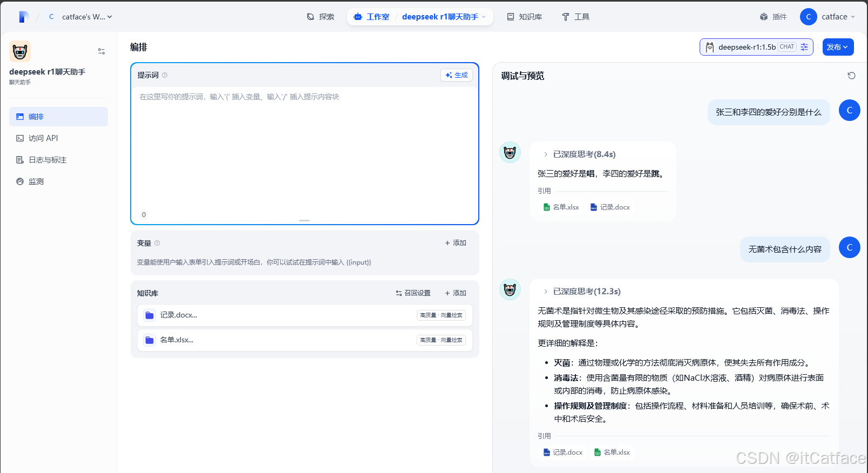Open 访问 API in the sidebar

pos(58,138)
